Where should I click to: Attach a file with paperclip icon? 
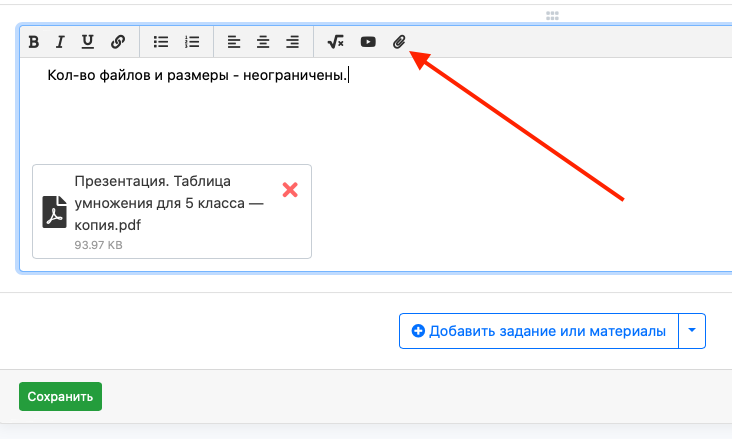399,42
